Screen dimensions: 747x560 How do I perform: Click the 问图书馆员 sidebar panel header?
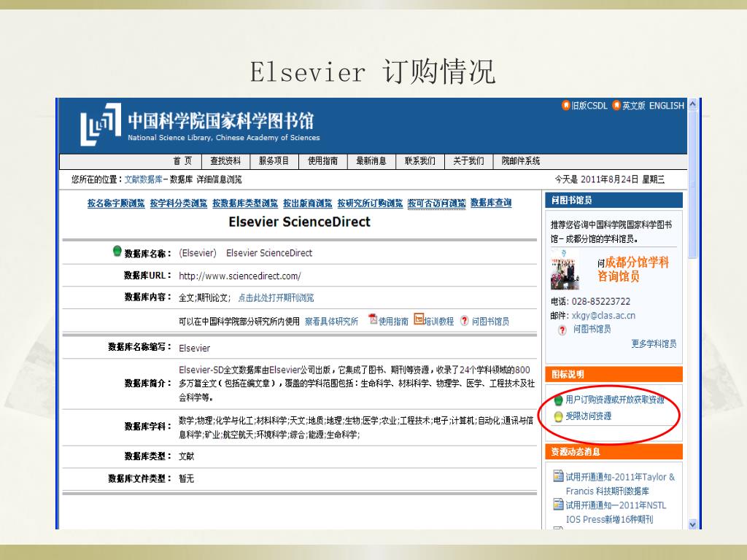pos(614,200)
